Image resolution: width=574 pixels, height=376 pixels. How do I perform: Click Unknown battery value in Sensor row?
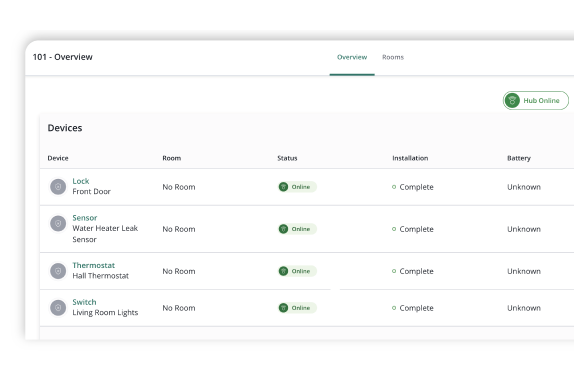tap(524, 229)
